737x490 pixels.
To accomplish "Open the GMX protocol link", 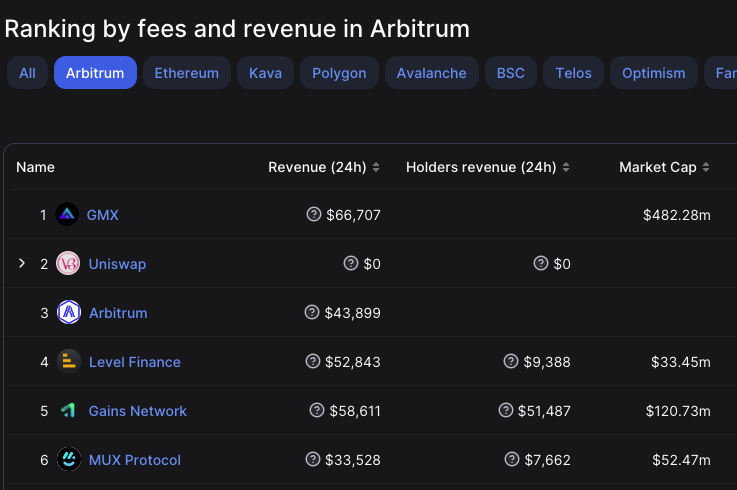I will pos(102,215).
